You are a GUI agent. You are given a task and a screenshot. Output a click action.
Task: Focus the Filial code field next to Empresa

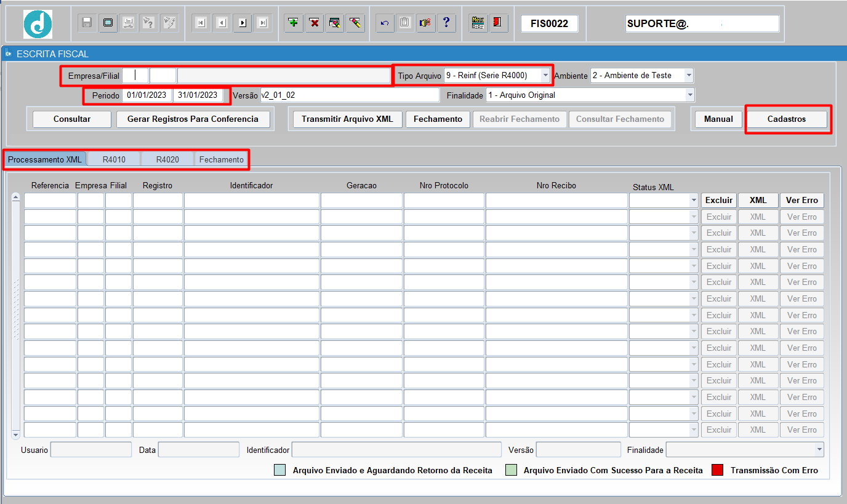[163, 76]
